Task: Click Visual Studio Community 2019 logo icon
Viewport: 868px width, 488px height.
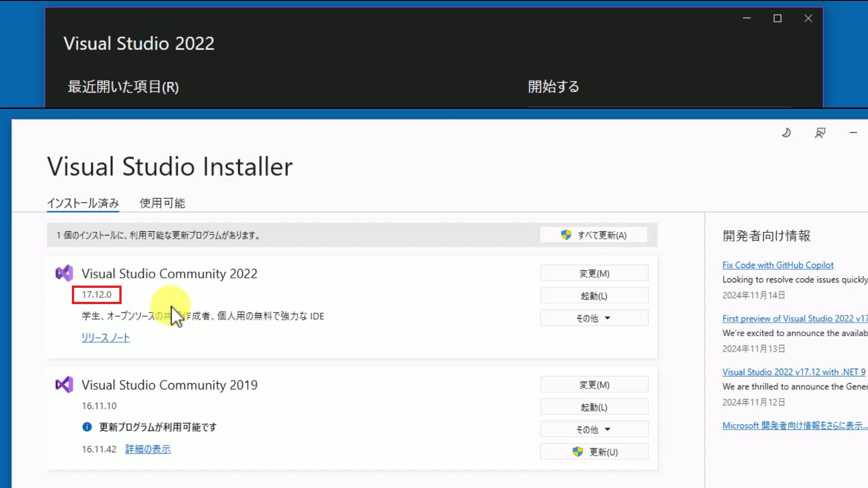Action: tap(64, 385)
